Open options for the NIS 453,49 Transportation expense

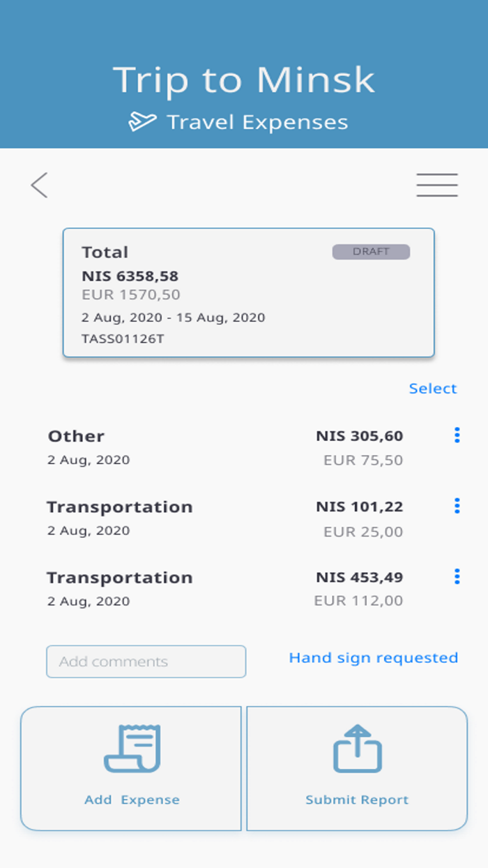(x=457, y=577)
